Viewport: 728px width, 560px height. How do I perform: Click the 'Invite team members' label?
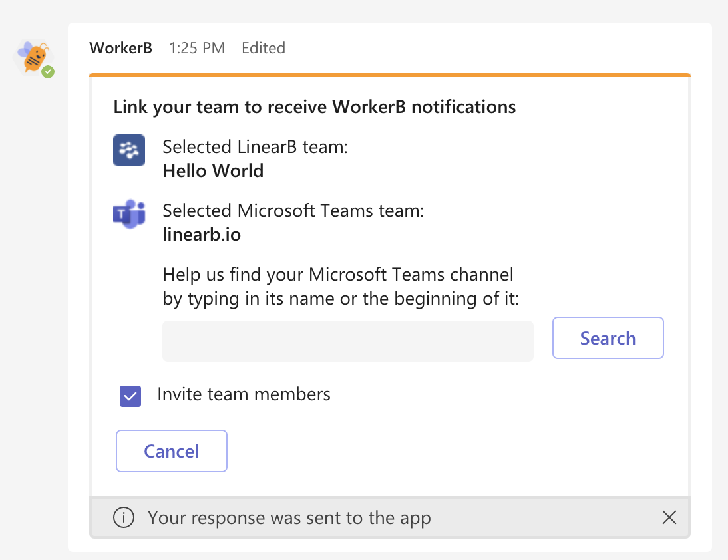pos(244,394)
